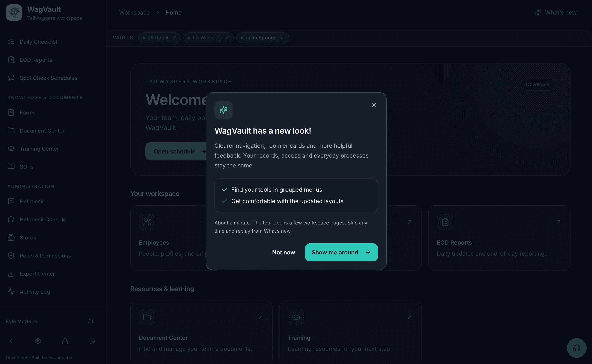Click the Kyle McGuire user name
592x364 pixels.
tap(21, 321)
